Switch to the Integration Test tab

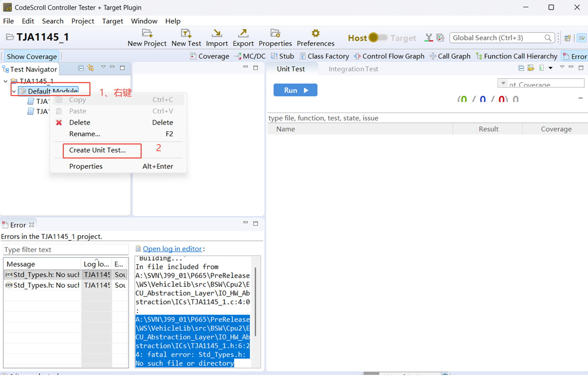(x=353, y=69)
